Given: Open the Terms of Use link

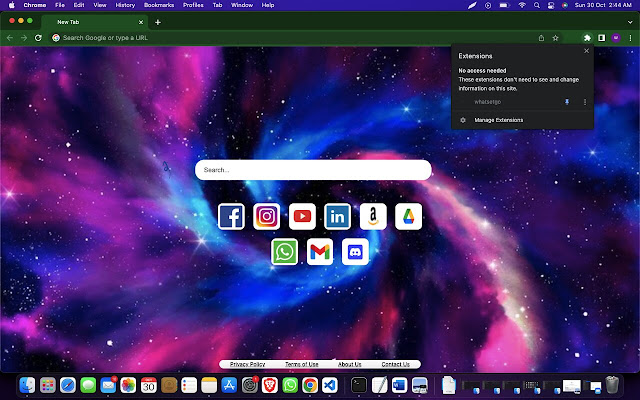Looking at the screenshot, I should [x=302, y=364].
